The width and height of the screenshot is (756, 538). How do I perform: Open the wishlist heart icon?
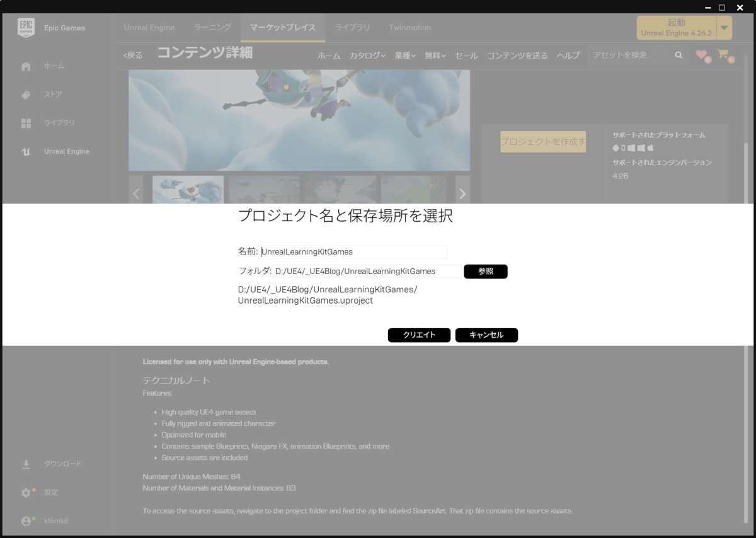click(701, 55)
